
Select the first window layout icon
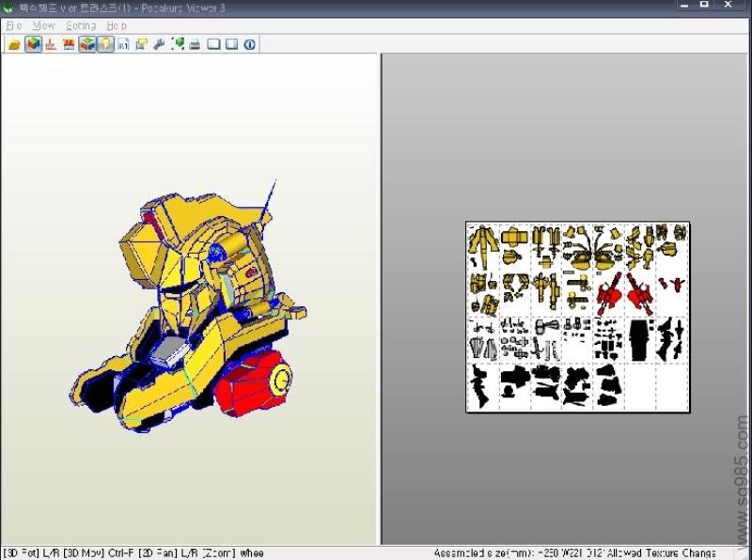pos(213,44)
